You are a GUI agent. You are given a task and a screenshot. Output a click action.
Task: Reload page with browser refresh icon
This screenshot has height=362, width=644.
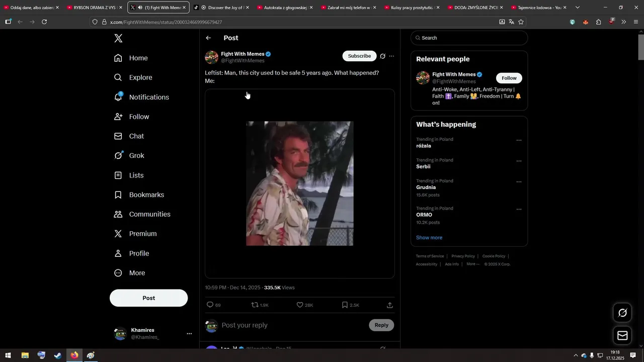44,22
